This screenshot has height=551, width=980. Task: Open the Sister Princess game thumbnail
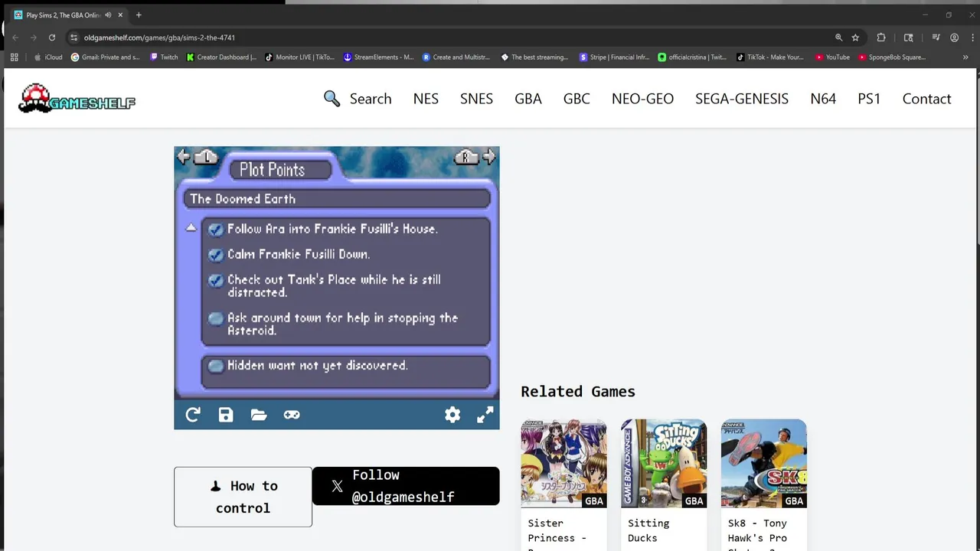563,464
